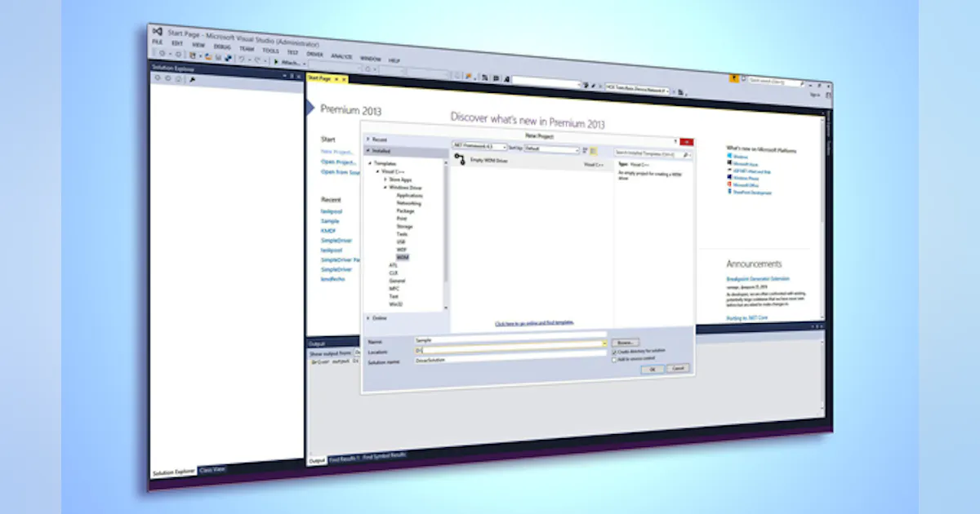Screen dimensions: 980x514
Task: Open the link to find online templates
Action: click(x=535, y=321)
